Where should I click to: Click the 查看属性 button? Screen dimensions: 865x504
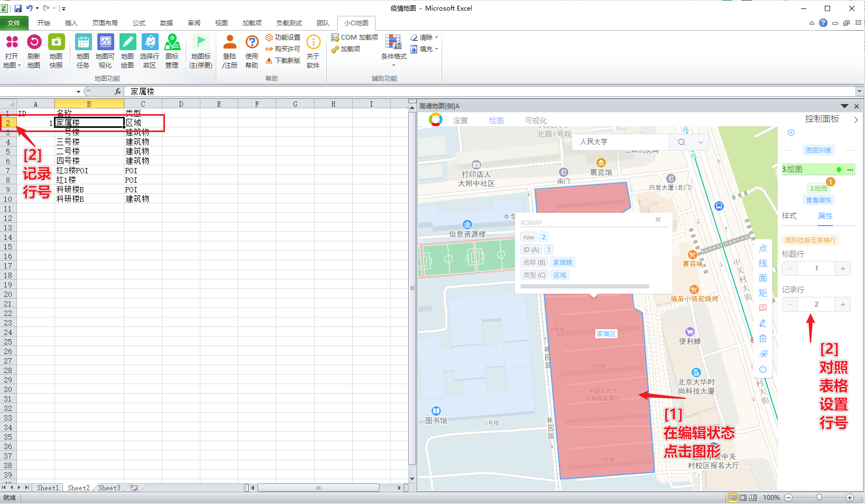(x=819, y=200)
